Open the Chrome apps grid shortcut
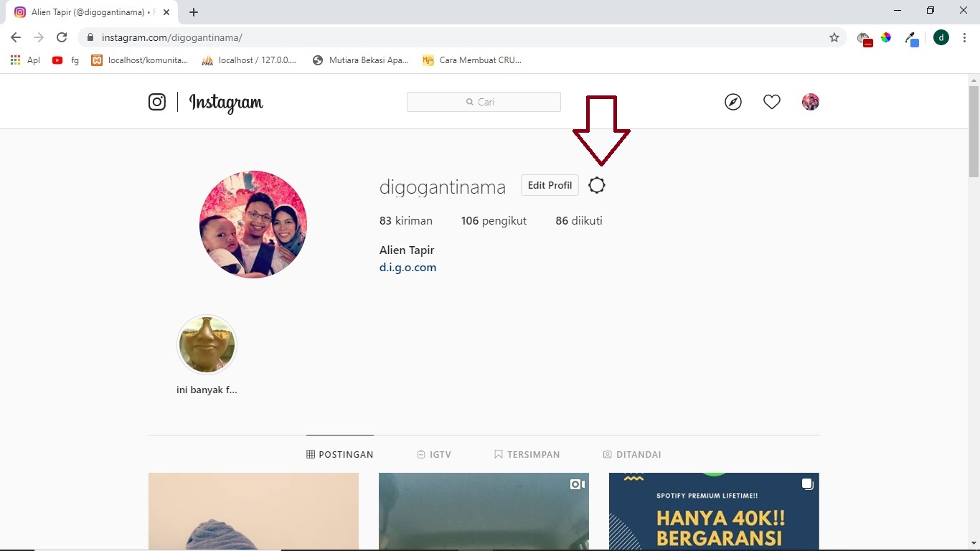The width and height of the screenshot is (980, 551). (16, 60)
